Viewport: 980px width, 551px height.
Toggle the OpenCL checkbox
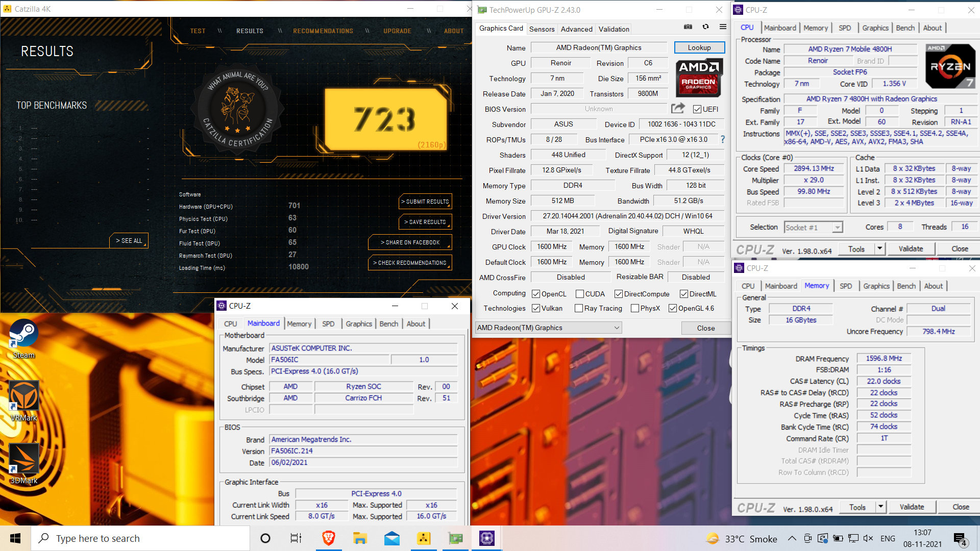tap(535, 294)
